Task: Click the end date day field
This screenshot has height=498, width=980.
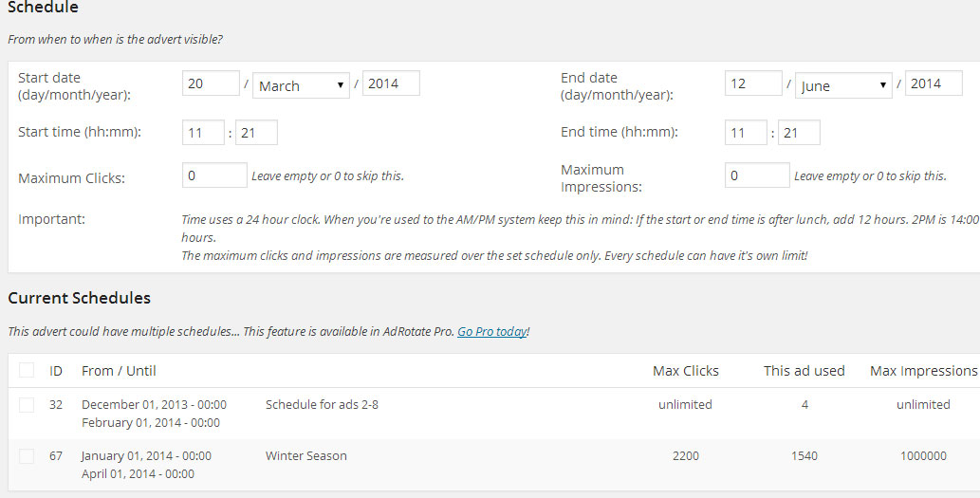Action: tap(753, 83)
